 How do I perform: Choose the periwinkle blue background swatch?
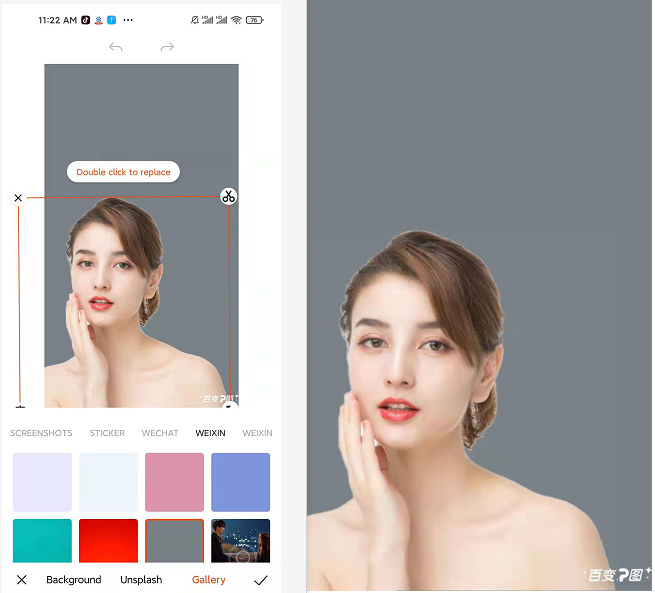point(240,482)
